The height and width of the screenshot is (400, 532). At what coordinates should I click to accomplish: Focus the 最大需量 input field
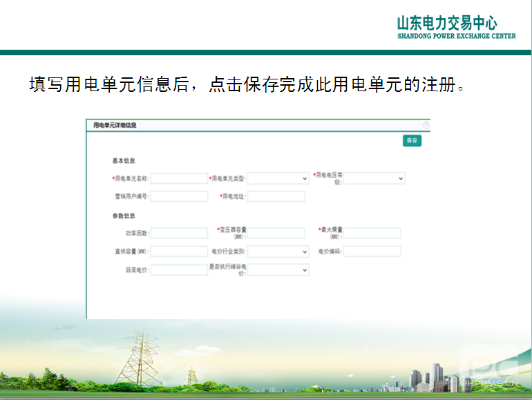(372, 233)
